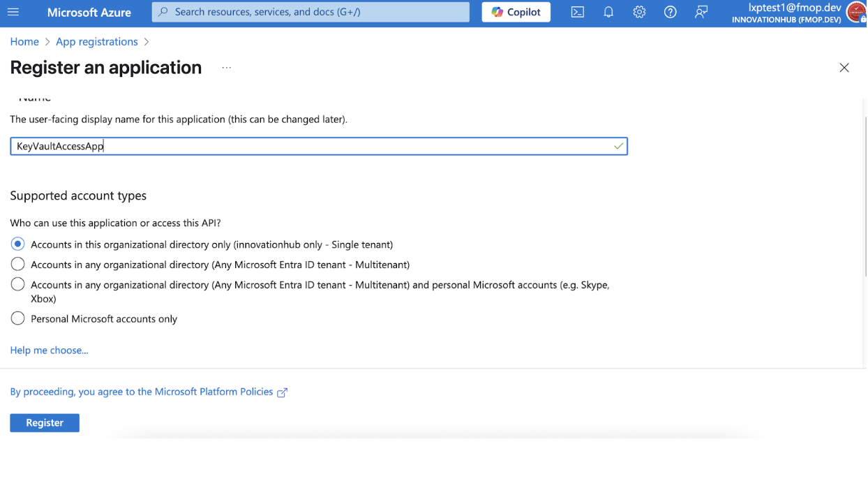Open the feedback icon

(x=701, y=12)
